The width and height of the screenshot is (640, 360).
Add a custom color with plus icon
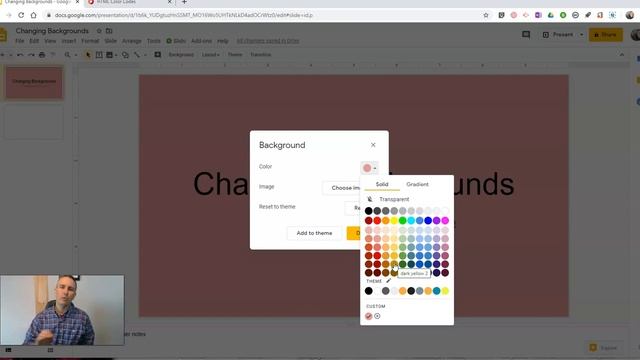pyautogui.click(x=377, y=316)
